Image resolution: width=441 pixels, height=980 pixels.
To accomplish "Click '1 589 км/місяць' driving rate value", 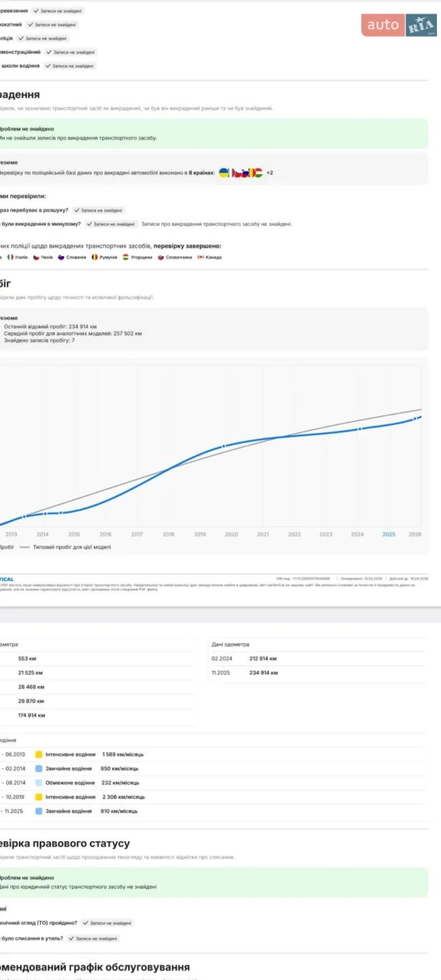I will coord(123,755).
